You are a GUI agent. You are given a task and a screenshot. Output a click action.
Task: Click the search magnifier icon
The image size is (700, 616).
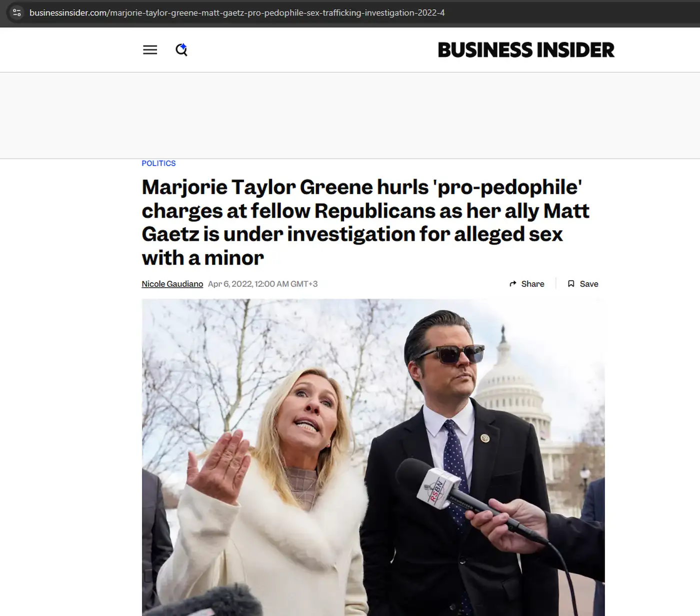pyautogui.click(x=181, y=50)
